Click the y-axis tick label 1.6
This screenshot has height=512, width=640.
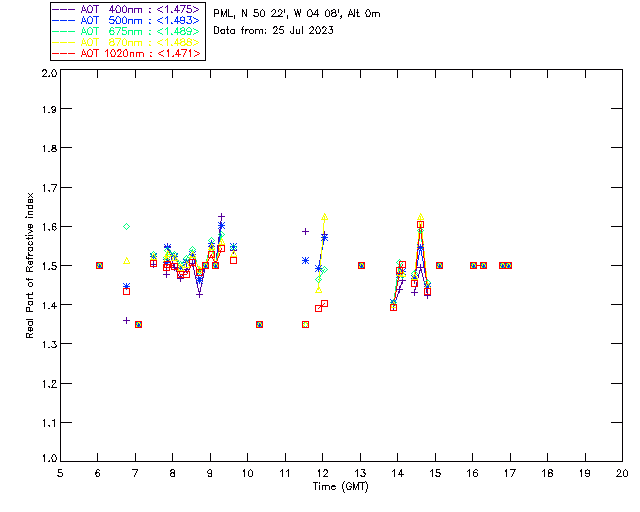tap(49, 227)
